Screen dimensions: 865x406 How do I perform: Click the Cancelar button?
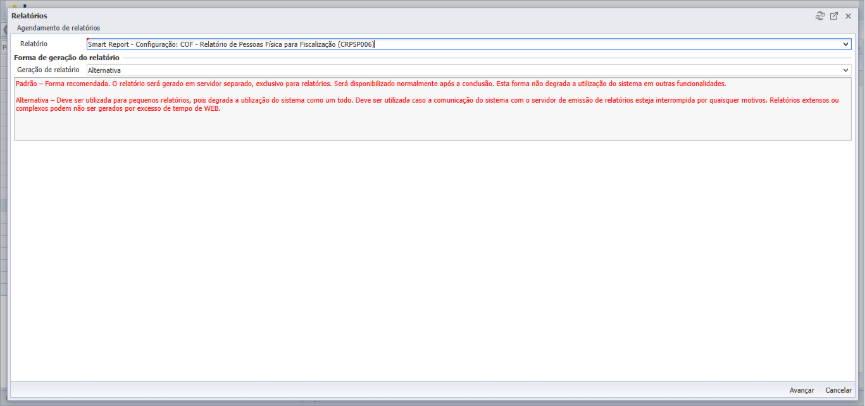(839, 390)
